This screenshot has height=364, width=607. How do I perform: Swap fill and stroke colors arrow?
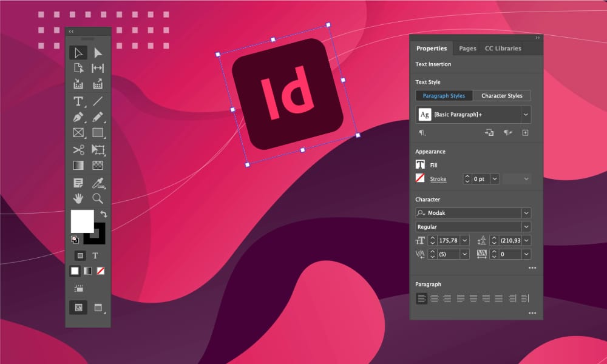pyautogui.click(x=103, y=214)
